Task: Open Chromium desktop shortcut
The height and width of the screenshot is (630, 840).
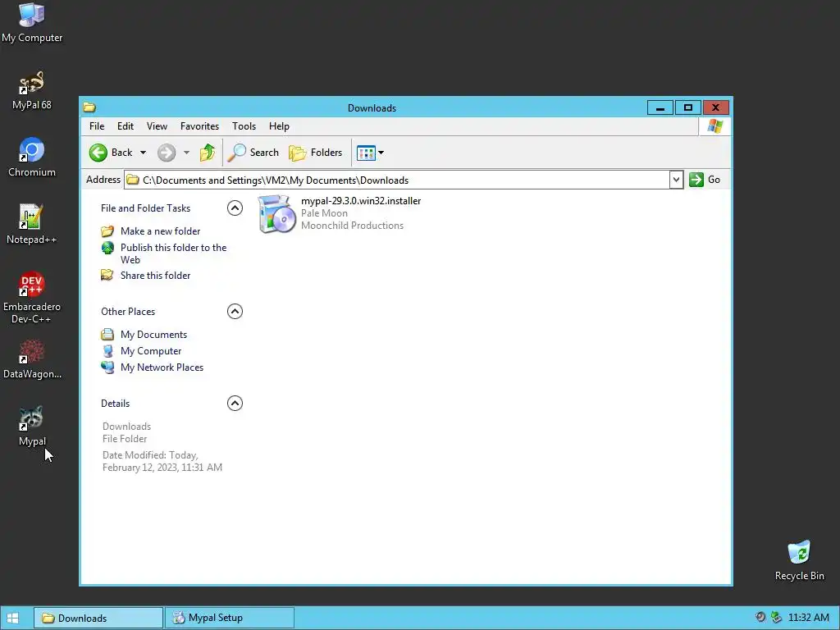Action: coord(32,157)
